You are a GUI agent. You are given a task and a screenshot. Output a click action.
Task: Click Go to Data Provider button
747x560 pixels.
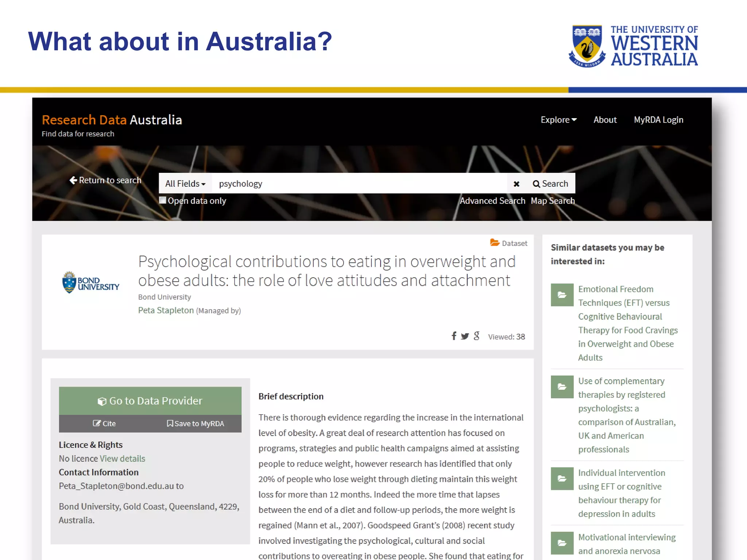click(x=150, y=401)
